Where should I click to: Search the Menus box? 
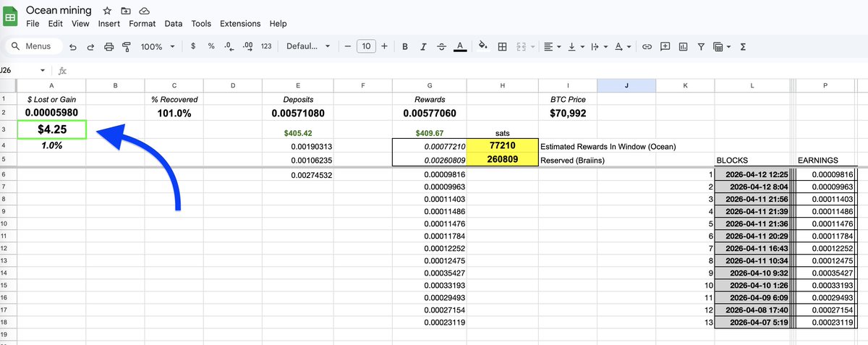(x=33, y=46)
